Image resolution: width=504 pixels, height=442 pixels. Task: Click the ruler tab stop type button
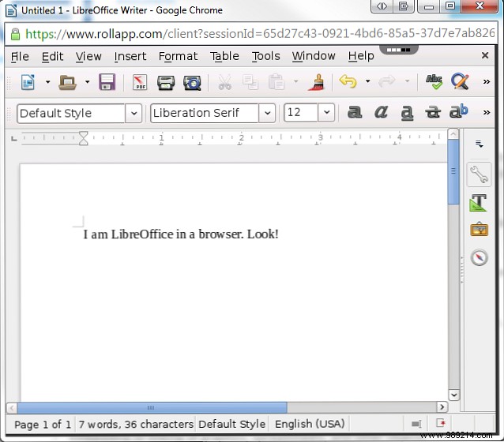13,138
